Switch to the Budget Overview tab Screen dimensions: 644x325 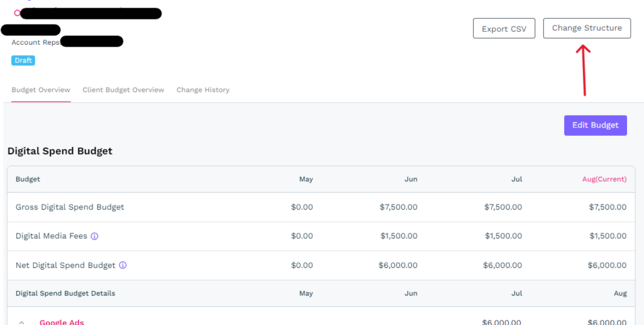tap(41, 90)
